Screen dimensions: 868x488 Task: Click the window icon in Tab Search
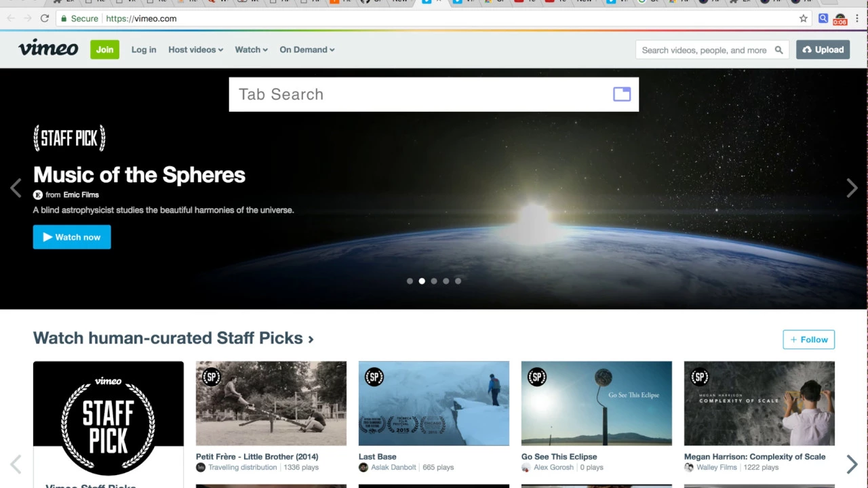[622, 94]
